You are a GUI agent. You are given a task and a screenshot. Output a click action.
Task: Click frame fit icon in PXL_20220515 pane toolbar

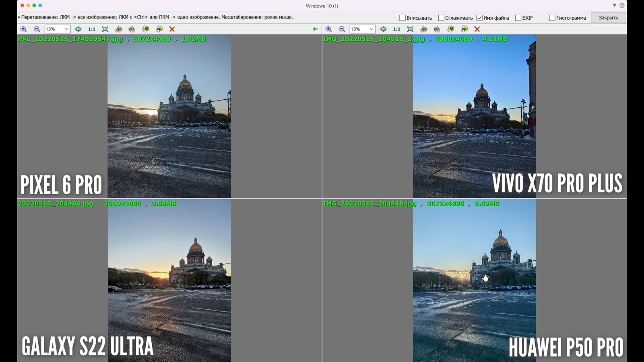coord(105,29)
